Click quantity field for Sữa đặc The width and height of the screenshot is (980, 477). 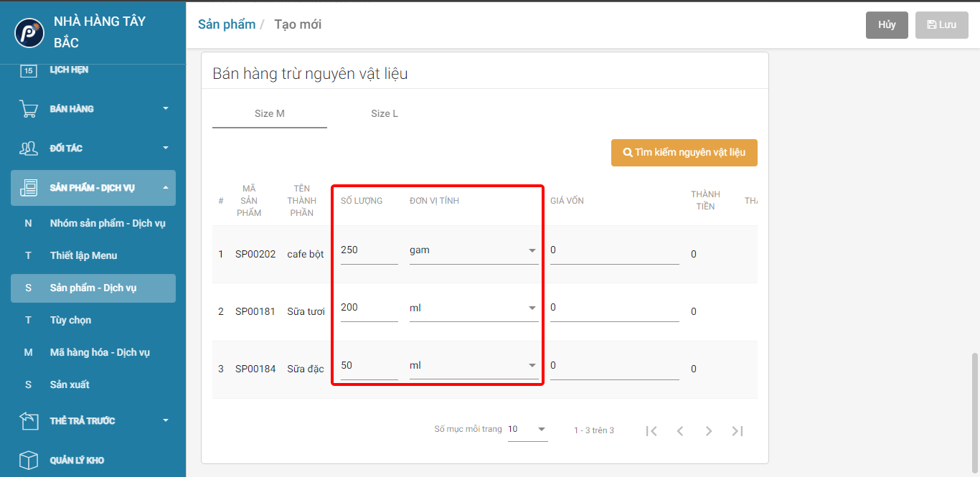pyautogui.click(x=369, y=366)
